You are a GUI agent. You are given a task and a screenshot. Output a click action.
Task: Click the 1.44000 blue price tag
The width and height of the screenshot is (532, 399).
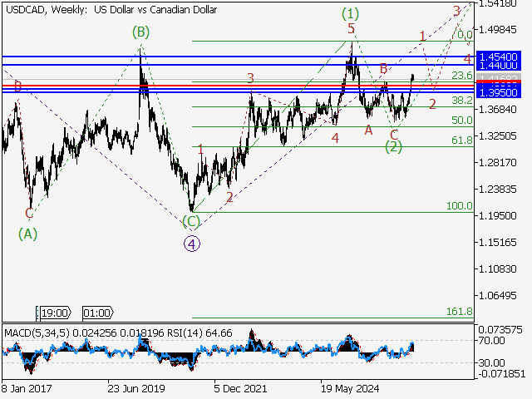point(499,66)
